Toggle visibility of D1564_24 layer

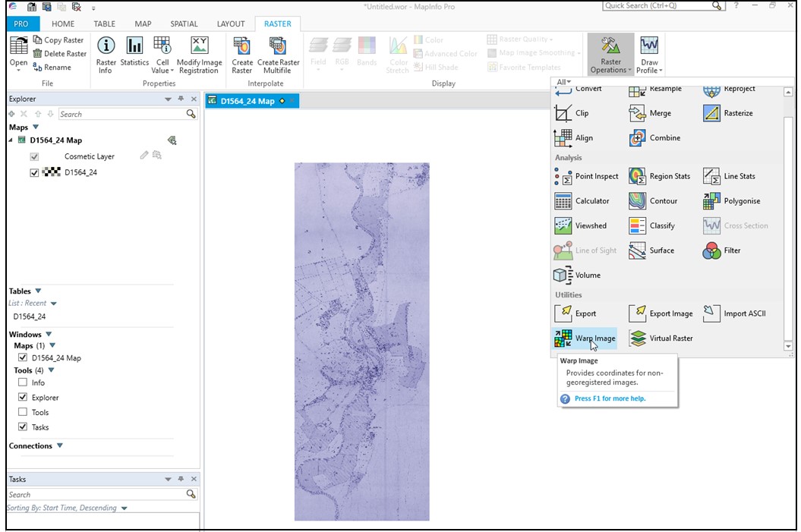point(34,172)
